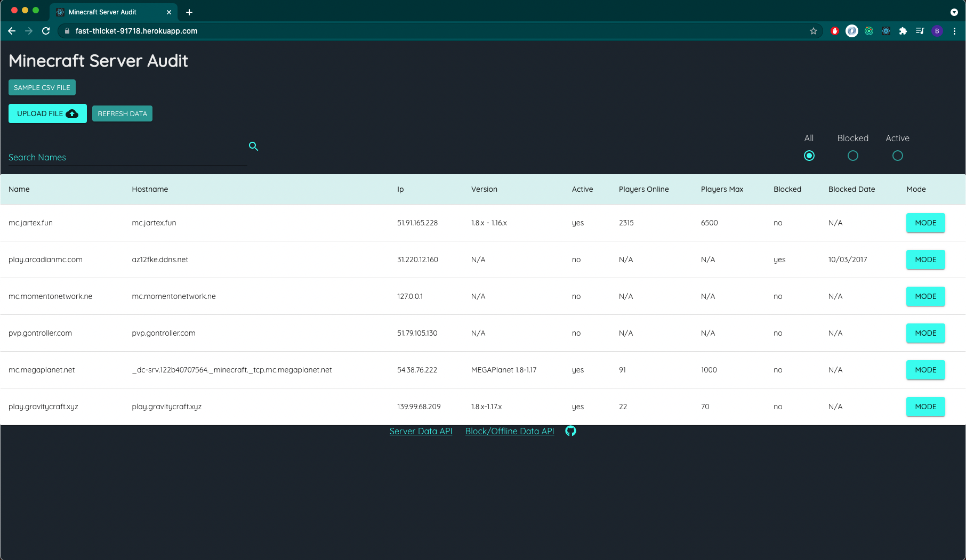This screenshot has width=966, height=560.
Task: Open a new browser tab
Action: pyautogui.click(x=189, y=12)
